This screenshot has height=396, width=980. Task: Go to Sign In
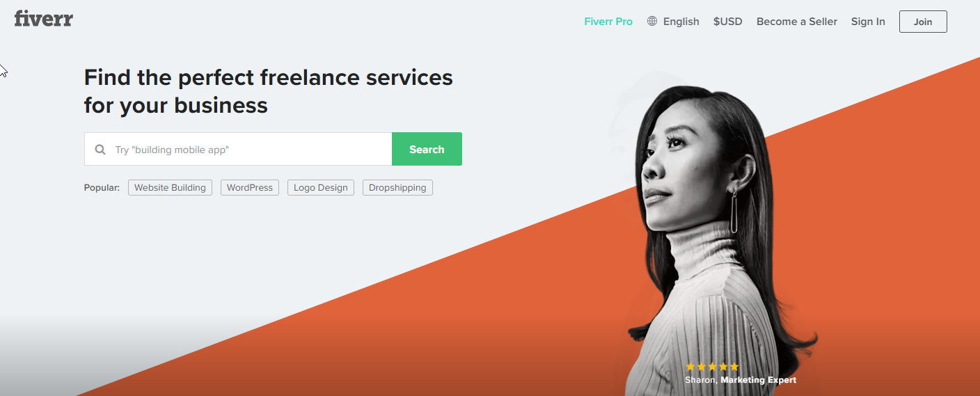(868, 22)
